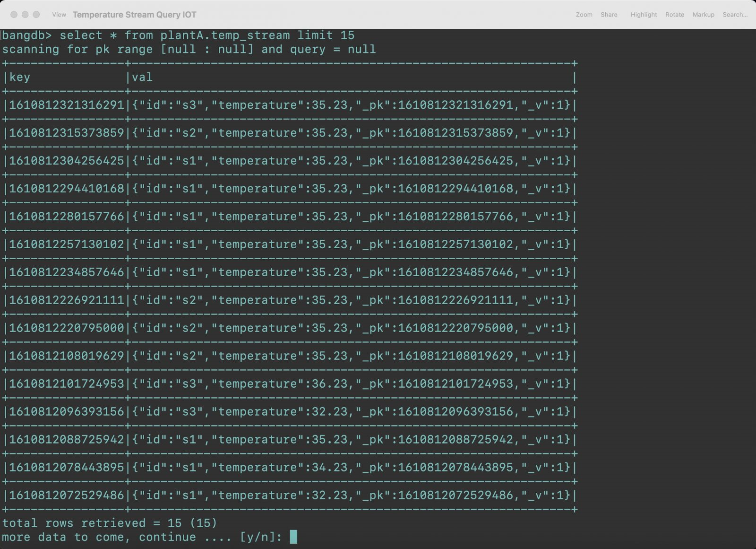Click the green fullscreen window button
Viewport: 756px width, 549px height.
[36, 15]
